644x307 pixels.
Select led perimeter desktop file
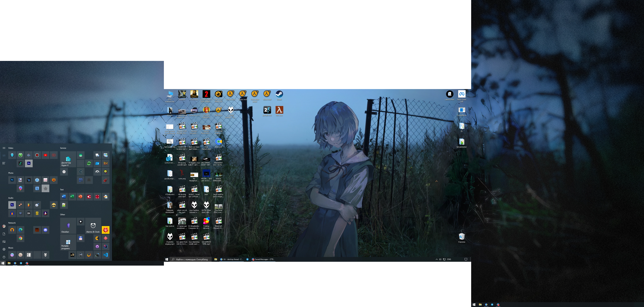click(x=462, y=143)
